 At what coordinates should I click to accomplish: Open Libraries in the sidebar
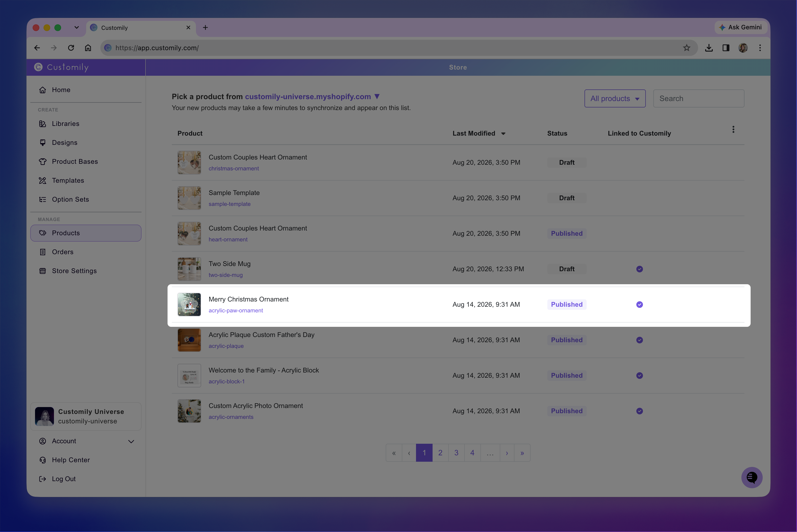click(86, 124)
